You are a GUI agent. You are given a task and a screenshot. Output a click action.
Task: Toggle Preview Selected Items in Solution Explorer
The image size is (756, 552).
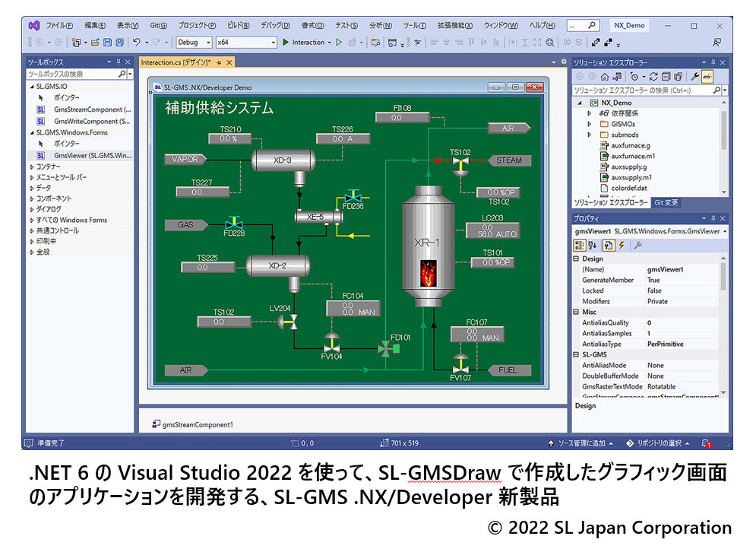707,77
